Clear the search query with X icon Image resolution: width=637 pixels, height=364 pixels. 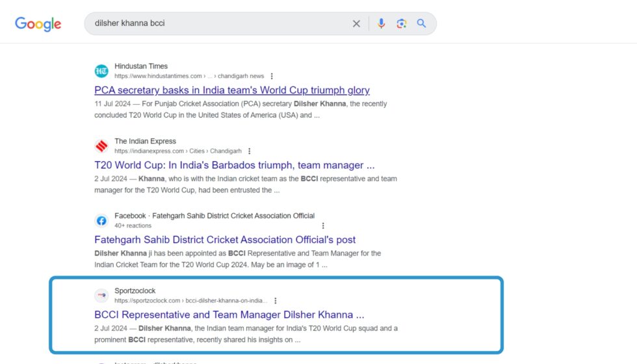pos(356,23)
